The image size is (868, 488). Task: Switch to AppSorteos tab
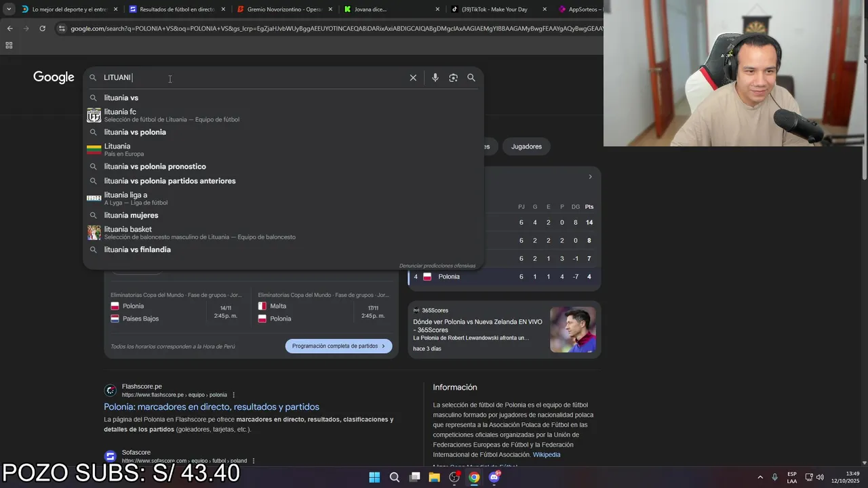point(580,9)
